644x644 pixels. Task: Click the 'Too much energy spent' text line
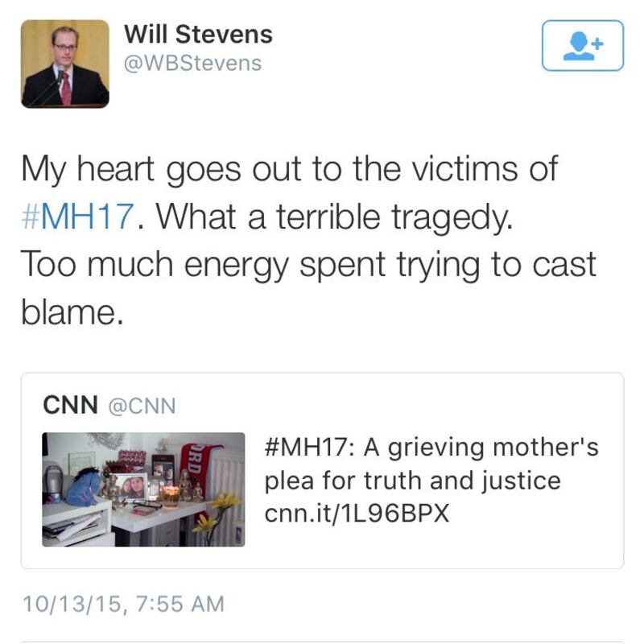(308, 265)
